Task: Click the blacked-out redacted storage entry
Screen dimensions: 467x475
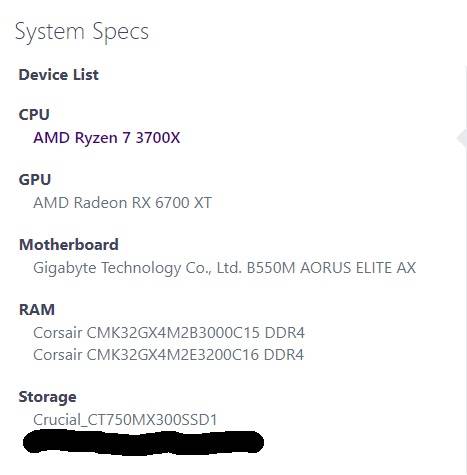Action: (x=143, y=442)
